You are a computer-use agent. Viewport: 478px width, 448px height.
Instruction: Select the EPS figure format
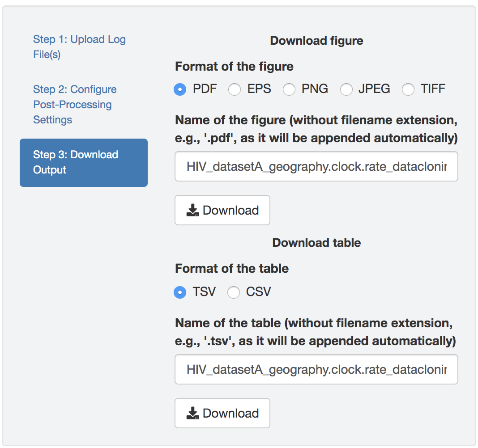pos(235,89)
